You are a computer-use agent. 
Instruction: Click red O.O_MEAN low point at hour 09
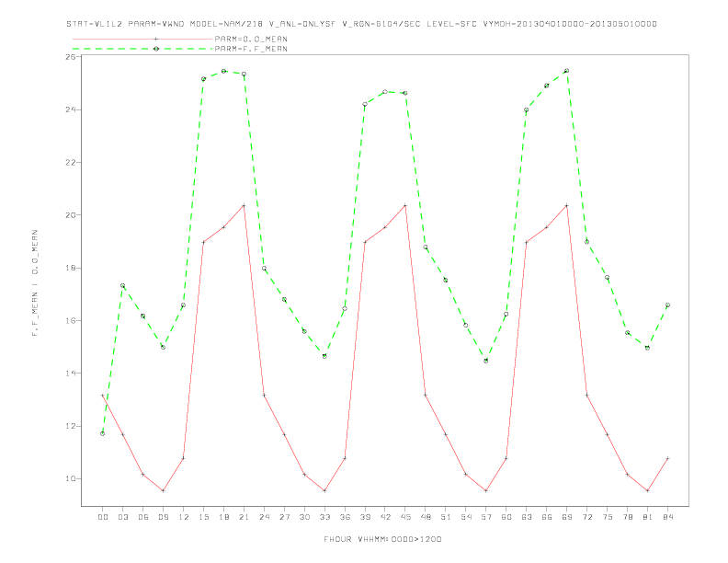[163, 490]
